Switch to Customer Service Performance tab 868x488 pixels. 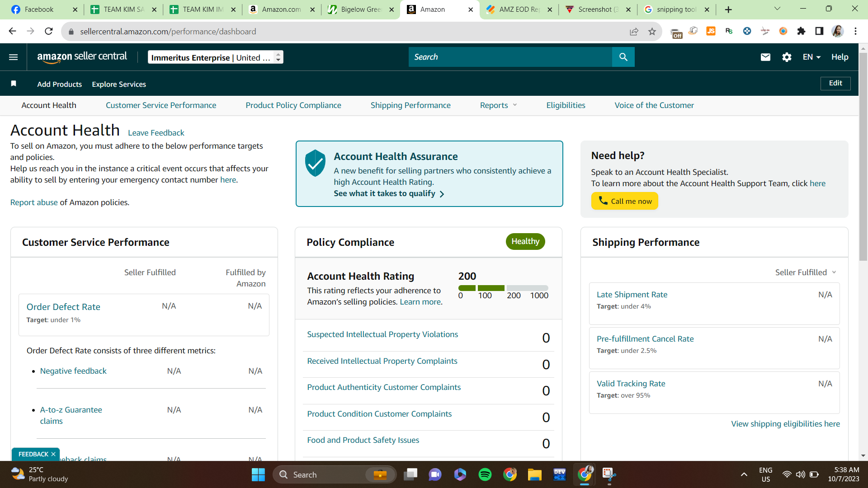(x=161, y=105)
